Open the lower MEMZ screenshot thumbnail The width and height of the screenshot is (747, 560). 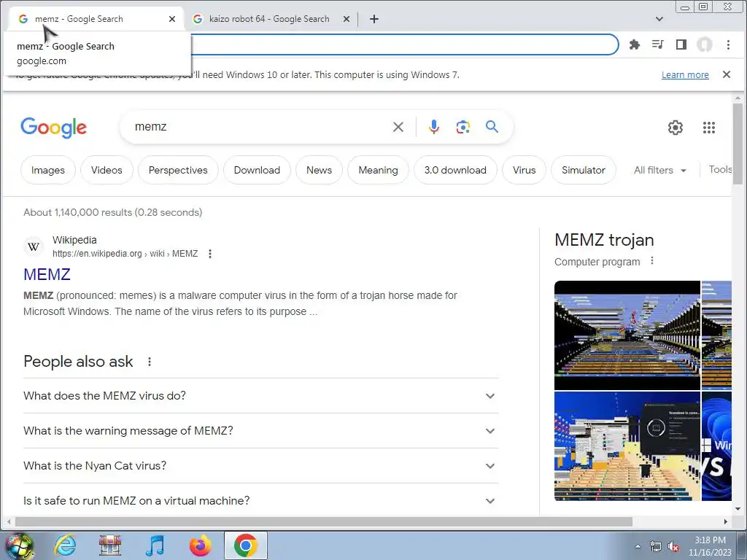pos(627,446)
